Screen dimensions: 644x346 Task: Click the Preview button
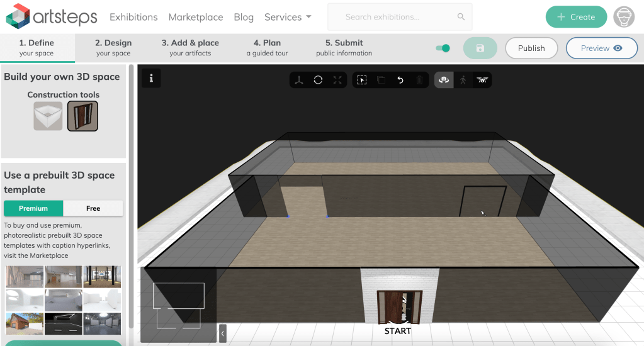pos(601,48)
